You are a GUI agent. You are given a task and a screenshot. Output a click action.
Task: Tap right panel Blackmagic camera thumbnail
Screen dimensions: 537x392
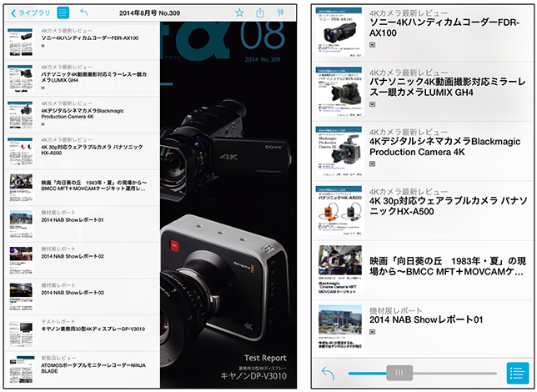pos(339,152)
